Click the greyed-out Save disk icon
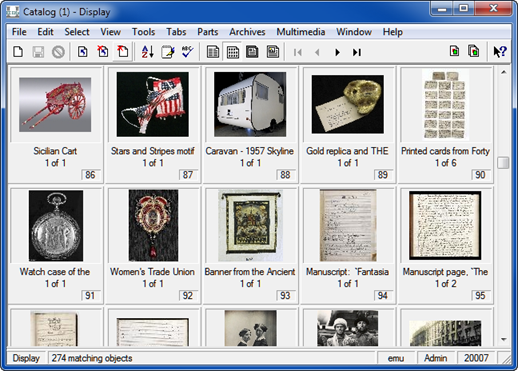 (x=38, y=52)
